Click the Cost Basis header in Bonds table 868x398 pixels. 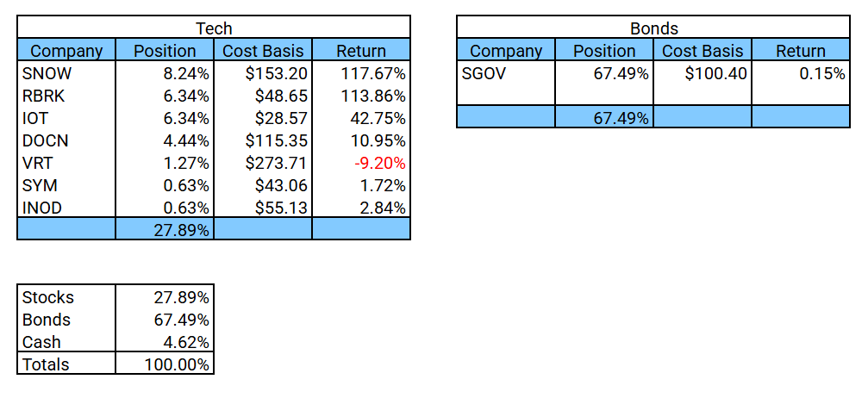click(x=702, y=50)
